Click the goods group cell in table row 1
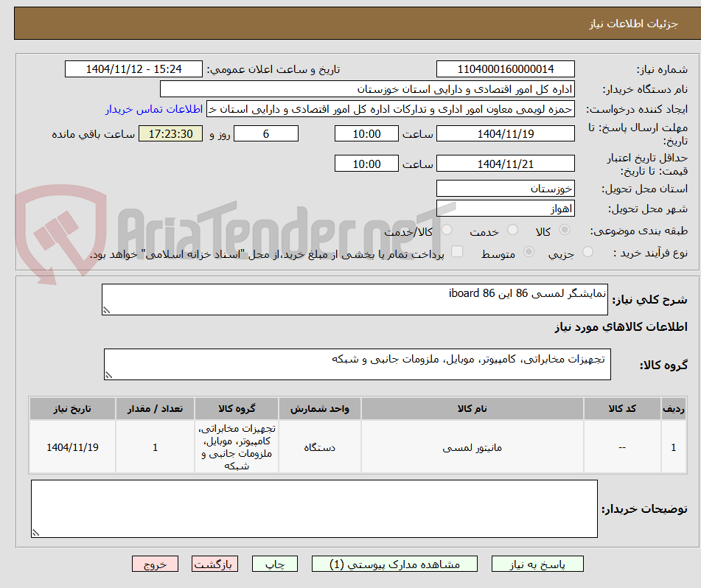701x588 pixels. point(237,447)
